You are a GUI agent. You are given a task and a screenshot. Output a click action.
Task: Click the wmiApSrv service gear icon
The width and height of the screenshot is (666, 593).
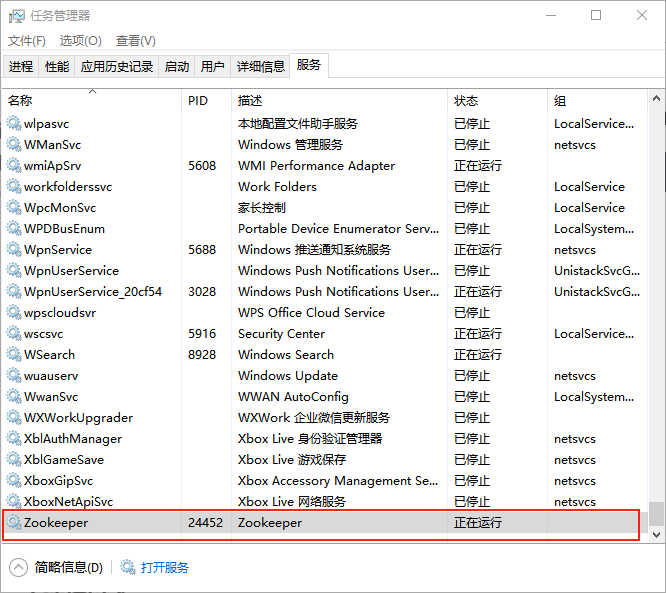click(14, 165)
